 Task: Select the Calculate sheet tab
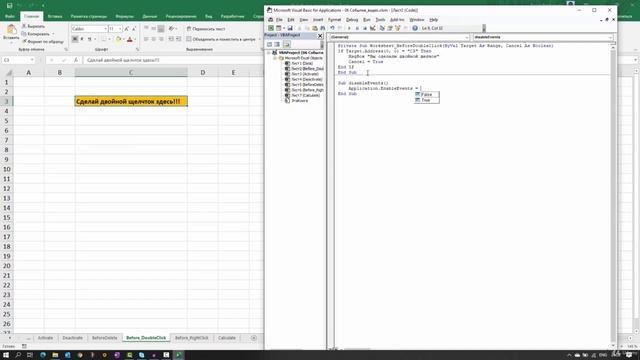click(x=227, y=338)
